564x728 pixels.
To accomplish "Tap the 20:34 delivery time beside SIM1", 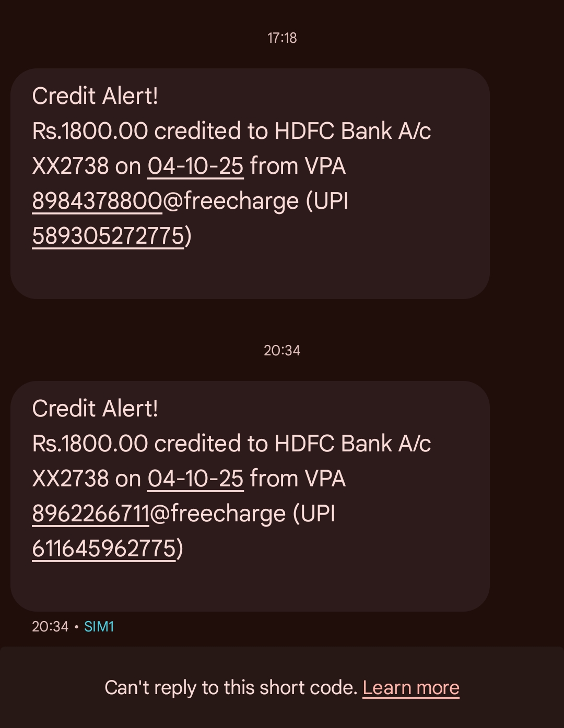I will pyautogui.click(x=50, y=627).
